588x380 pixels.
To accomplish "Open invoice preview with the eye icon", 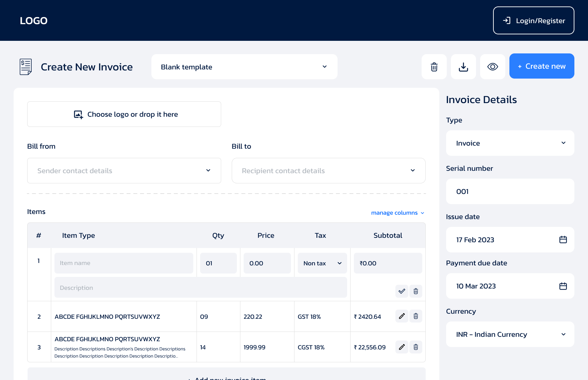I will click(492, 67).
